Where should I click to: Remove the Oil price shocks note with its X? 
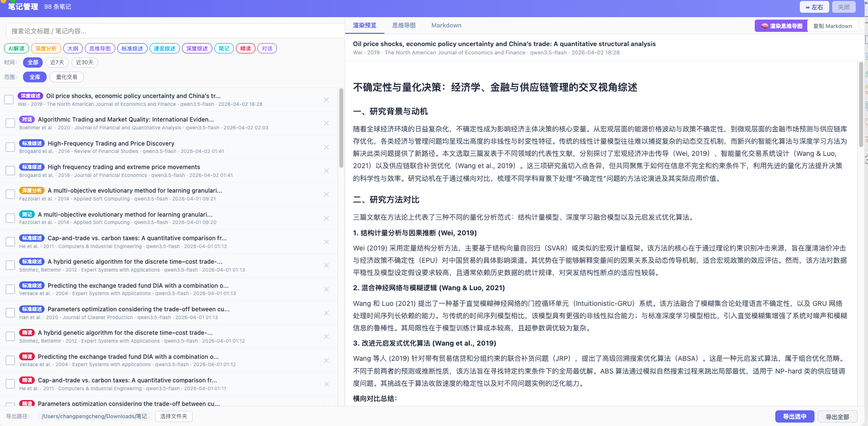pyautogui.click(x=326, y=100)
